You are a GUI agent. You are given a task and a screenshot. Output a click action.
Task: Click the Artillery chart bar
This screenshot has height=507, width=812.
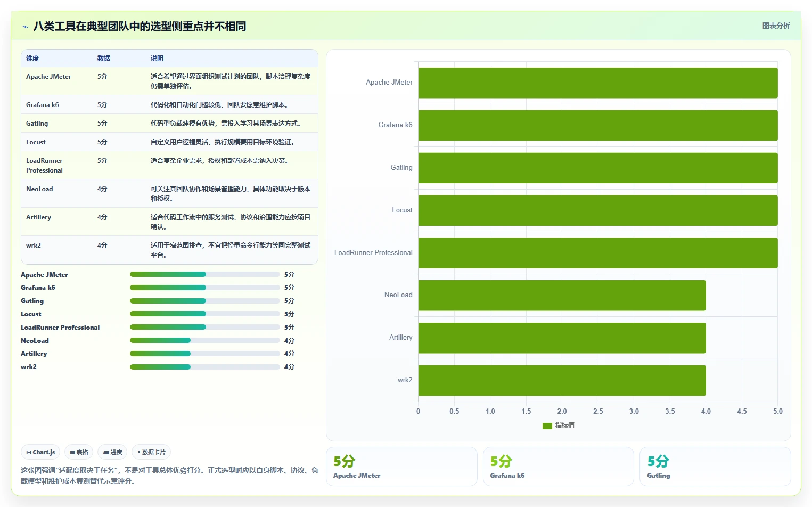562,338
